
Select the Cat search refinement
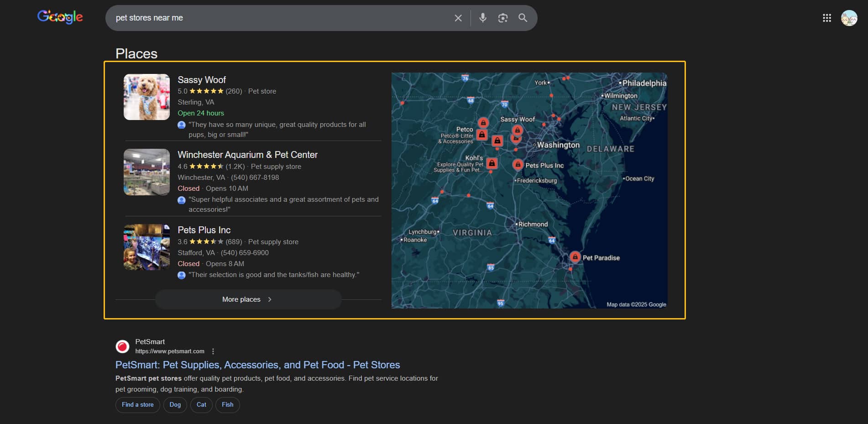[x=201, y=405]
